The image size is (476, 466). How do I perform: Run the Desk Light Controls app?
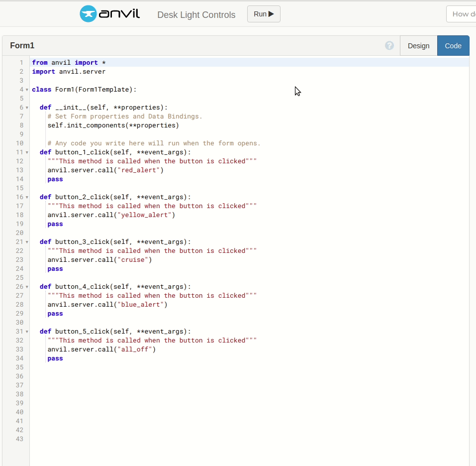click(x=264, y=14)
